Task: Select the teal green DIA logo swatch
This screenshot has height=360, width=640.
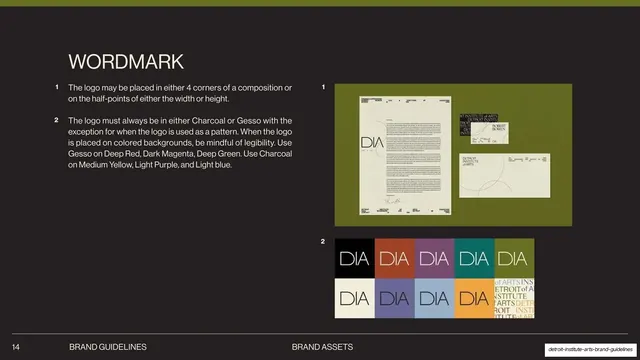Action: [474, 258]
